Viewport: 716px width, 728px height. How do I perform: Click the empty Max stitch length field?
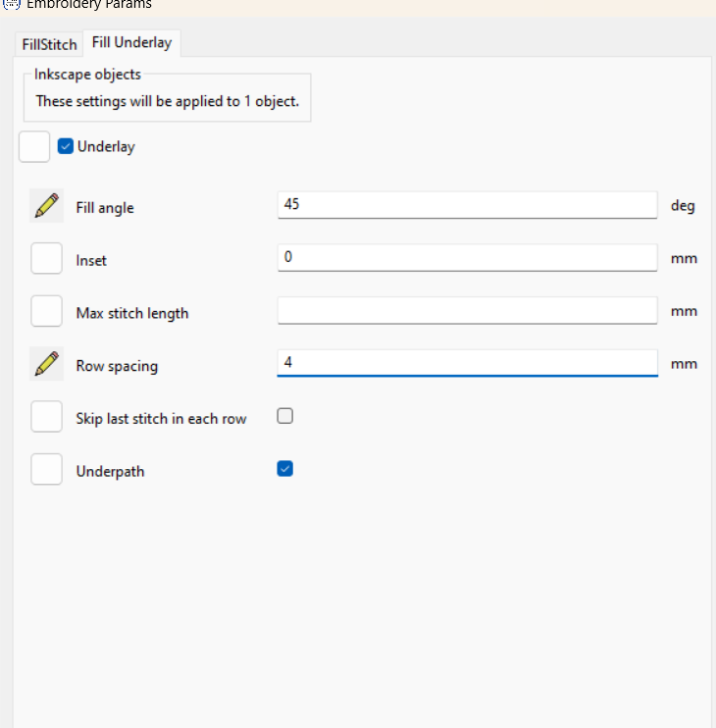467,311
